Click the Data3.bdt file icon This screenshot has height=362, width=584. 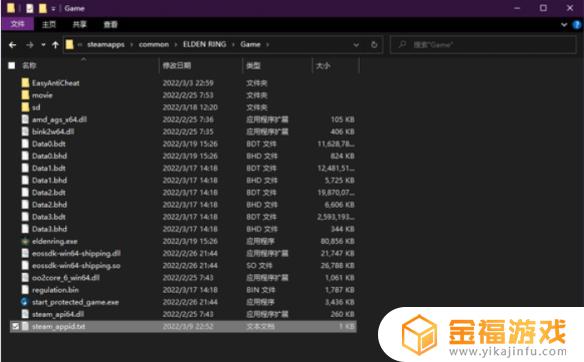click(x=25, y=217)
